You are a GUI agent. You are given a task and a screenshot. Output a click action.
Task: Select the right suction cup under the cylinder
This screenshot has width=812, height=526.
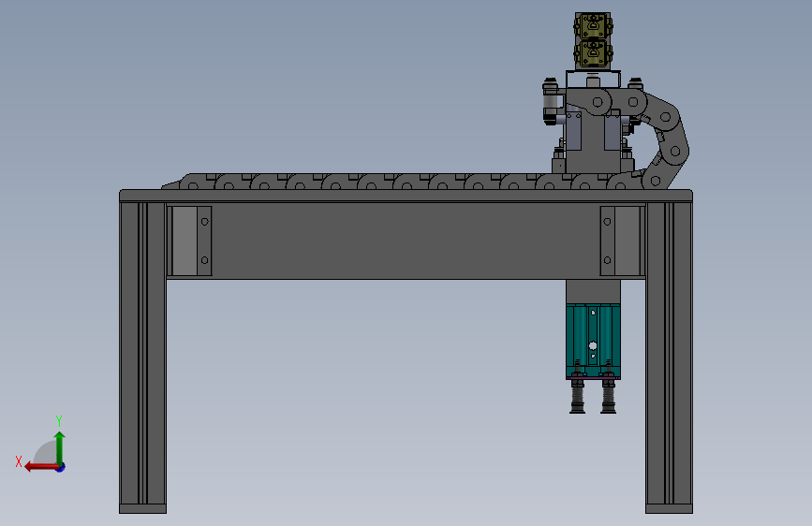pyautogui.click(x=609, y=399)
